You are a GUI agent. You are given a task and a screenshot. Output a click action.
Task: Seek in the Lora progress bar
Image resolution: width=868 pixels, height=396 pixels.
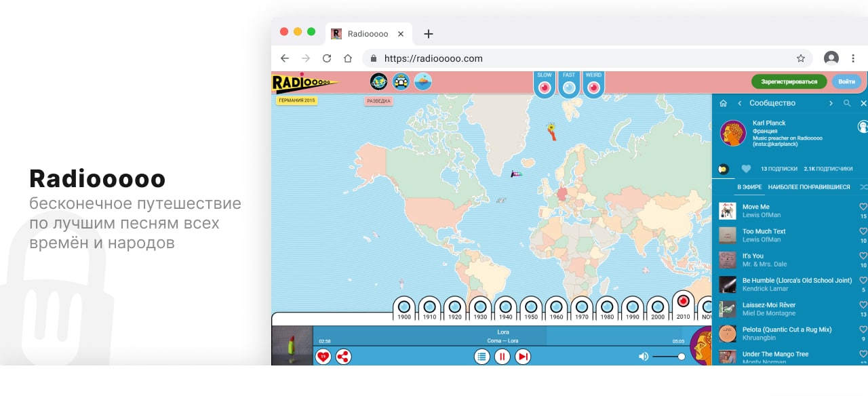click(502, 336)
